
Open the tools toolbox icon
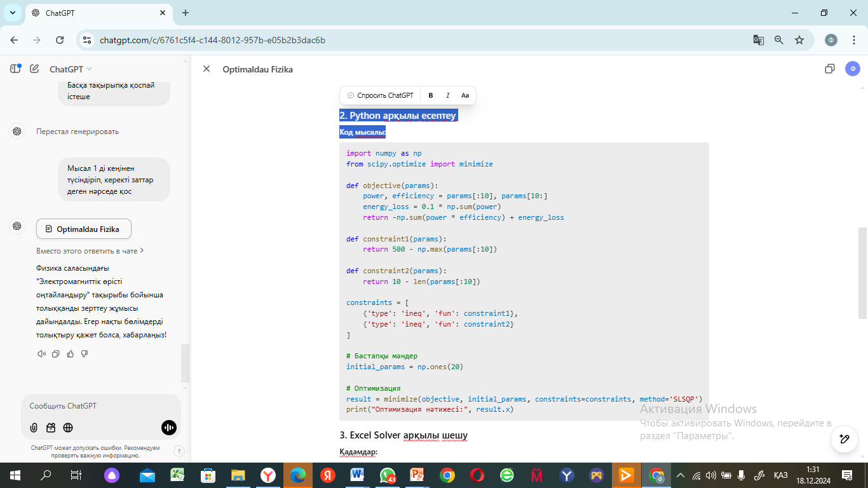tap(51, 428)
